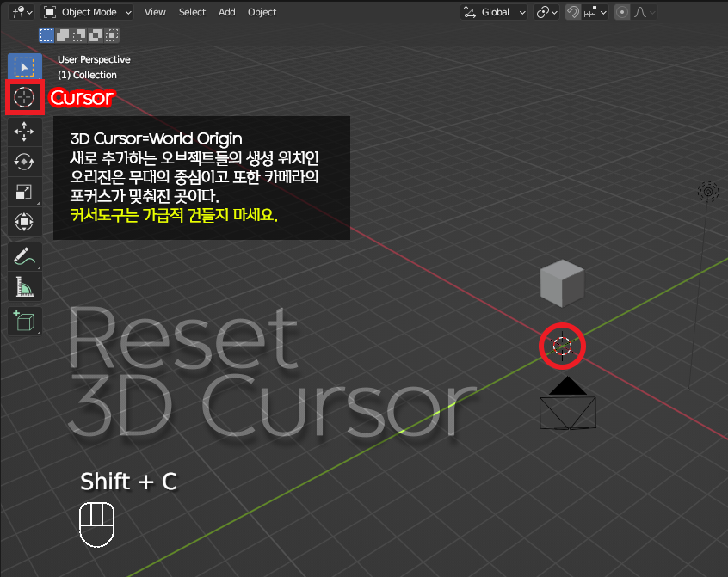Click the gray cube in the viewport
The height and width of the screenshot is (577, 728).
tap(562, 283)
